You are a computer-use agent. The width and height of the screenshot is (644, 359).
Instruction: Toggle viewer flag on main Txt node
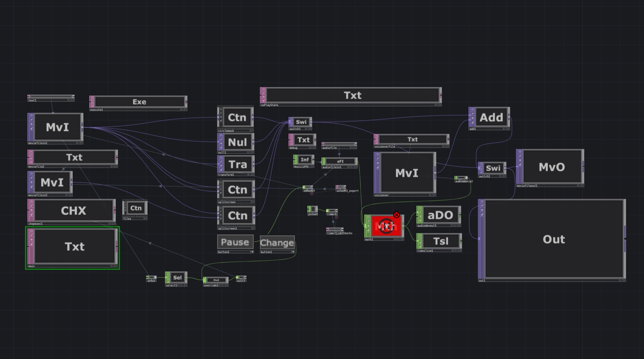tap(31, 231)
